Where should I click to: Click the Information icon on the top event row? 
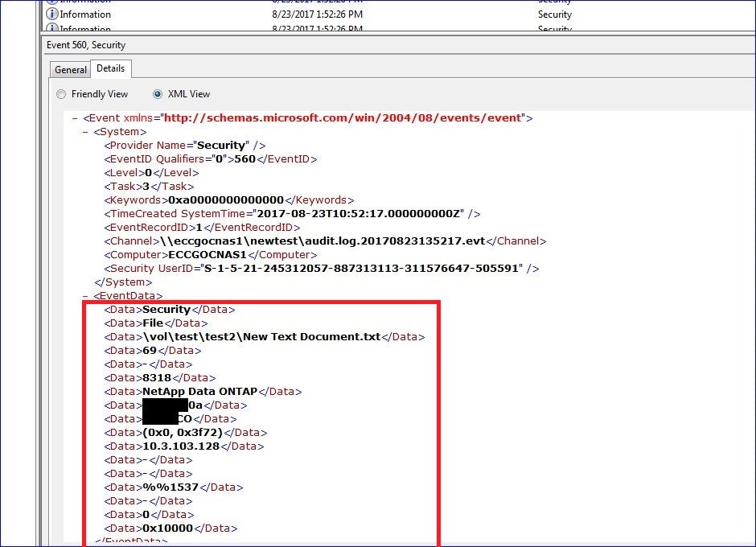point(52,2)
